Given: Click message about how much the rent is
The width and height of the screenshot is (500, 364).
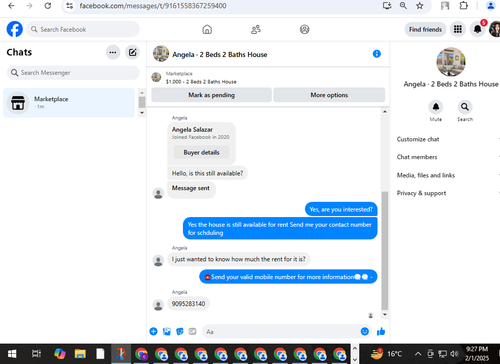Looking at the screenshot, I should (x=238, y=259).
